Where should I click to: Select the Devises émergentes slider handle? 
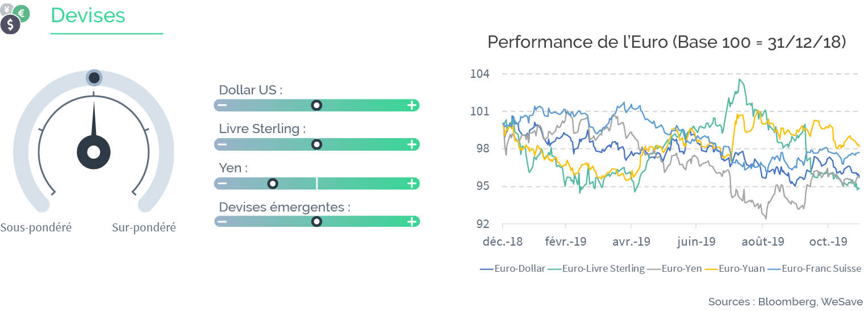tap(317, 222)
